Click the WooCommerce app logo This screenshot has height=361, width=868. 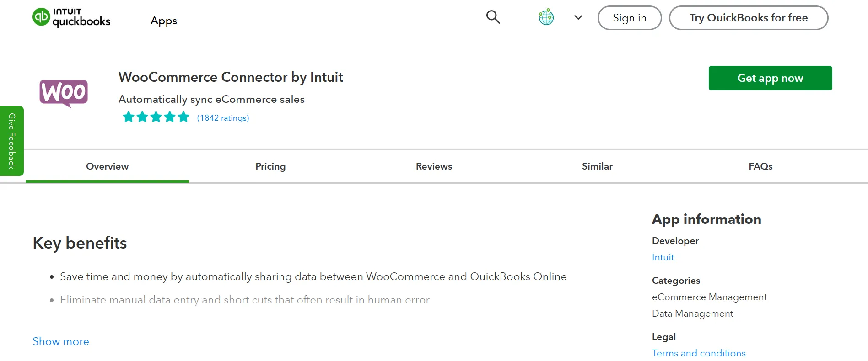64,93
